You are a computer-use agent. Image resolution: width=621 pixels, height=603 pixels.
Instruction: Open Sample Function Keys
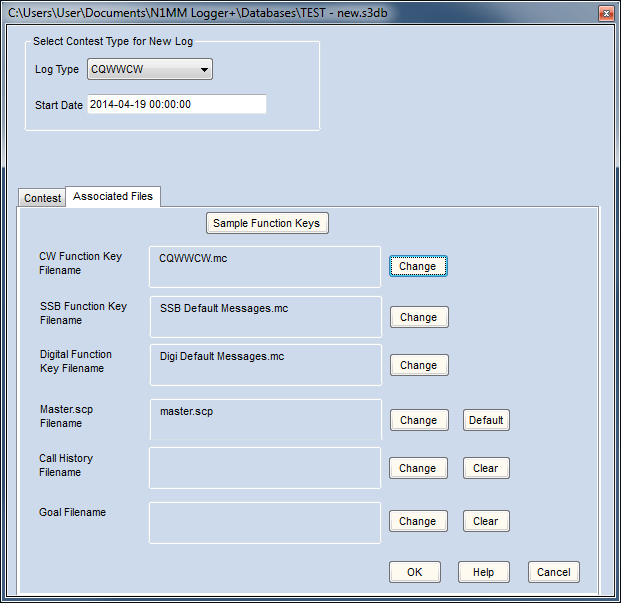(x=267, y=223)
